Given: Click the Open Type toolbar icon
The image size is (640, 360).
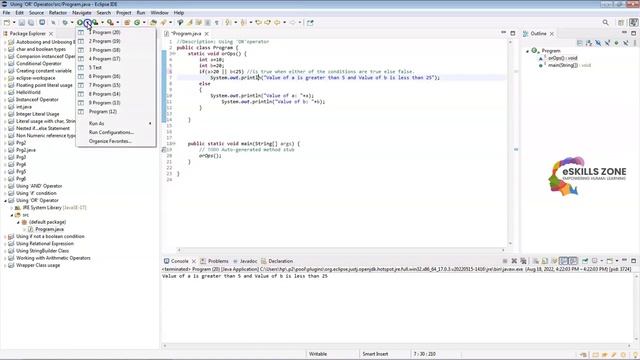Looking at the screenshot, I should click(x=153, y=23).
